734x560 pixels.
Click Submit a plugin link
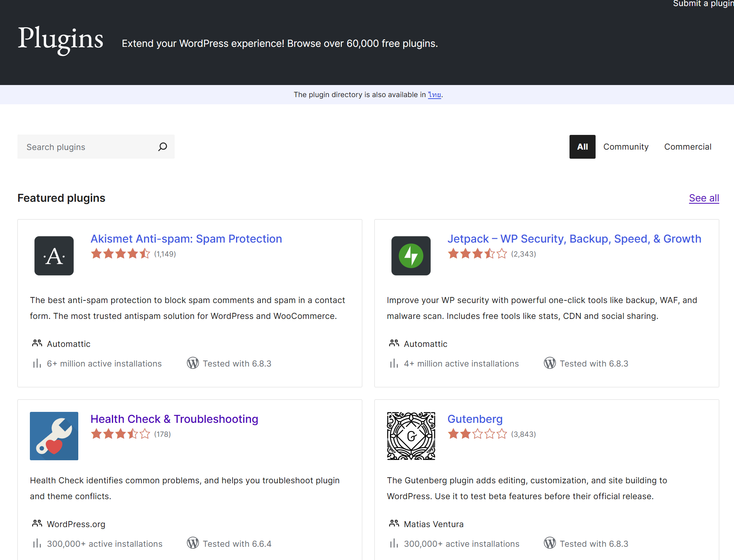703,4
